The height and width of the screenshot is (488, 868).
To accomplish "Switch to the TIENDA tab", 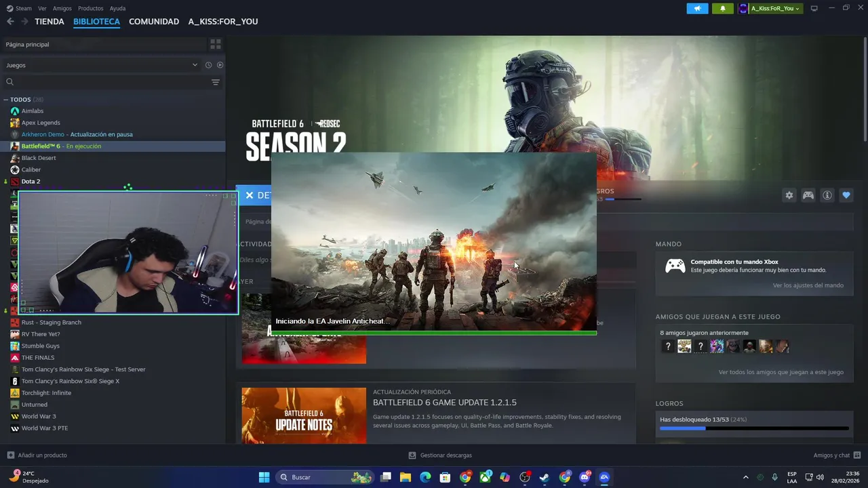I will tap(50, 22).
